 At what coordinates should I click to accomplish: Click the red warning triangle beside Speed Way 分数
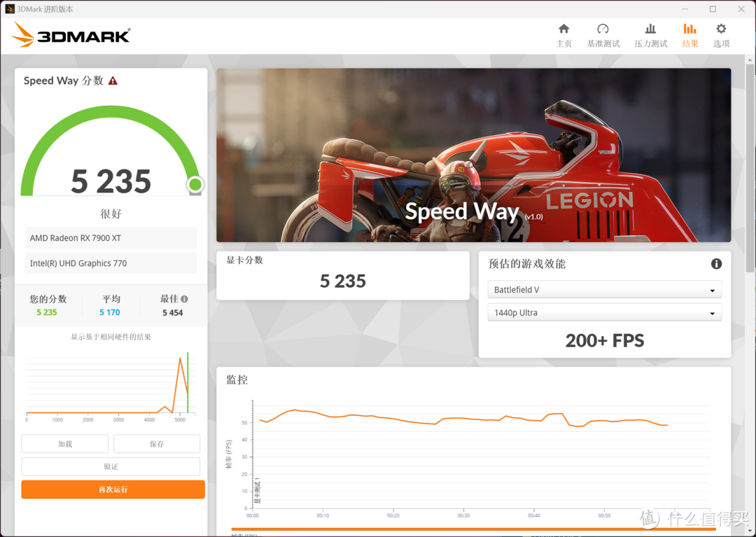point(113,81)
